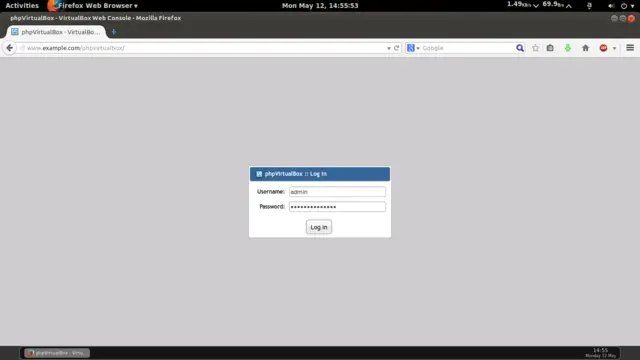
Task: Reload page with the refresh icon
Action: [x=396, y=48]
